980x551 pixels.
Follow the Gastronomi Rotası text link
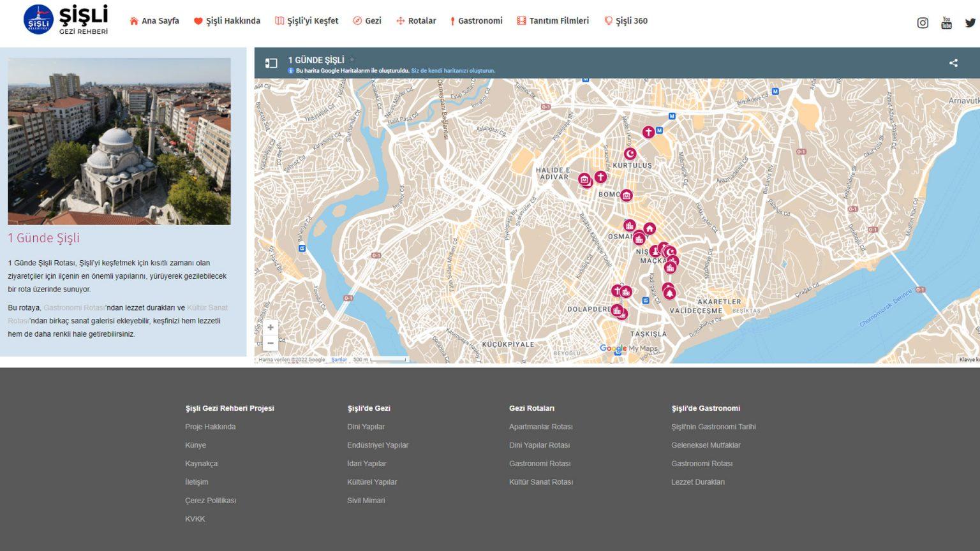[x=74, y=308]
